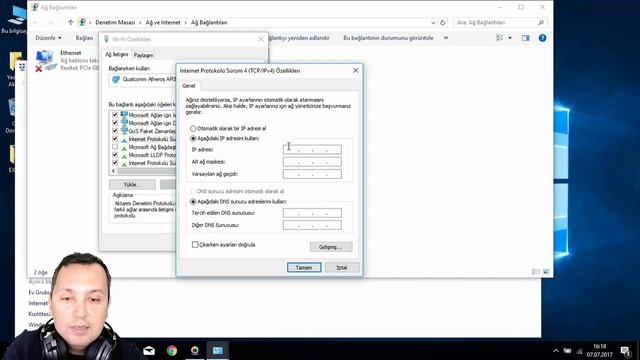Click Tercih edilen DNS sunucusu field
This screenshot has height=360, width=640.
tap(312, 213)
